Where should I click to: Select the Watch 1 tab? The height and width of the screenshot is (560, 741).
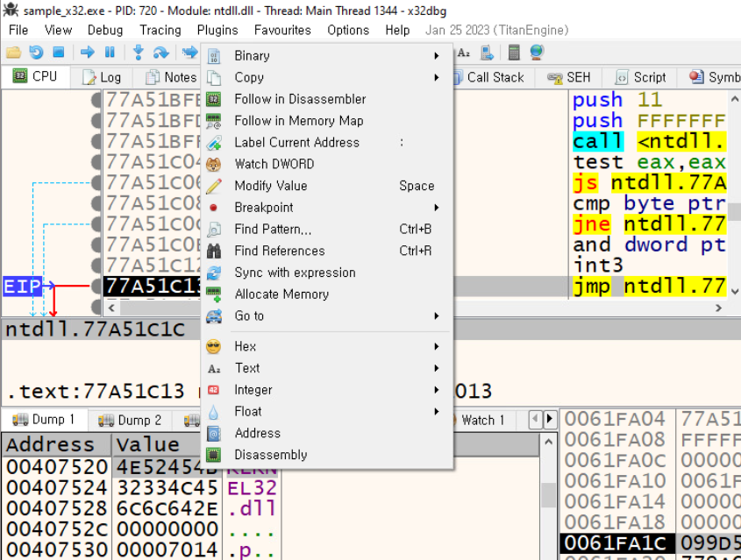click(482, 421)
